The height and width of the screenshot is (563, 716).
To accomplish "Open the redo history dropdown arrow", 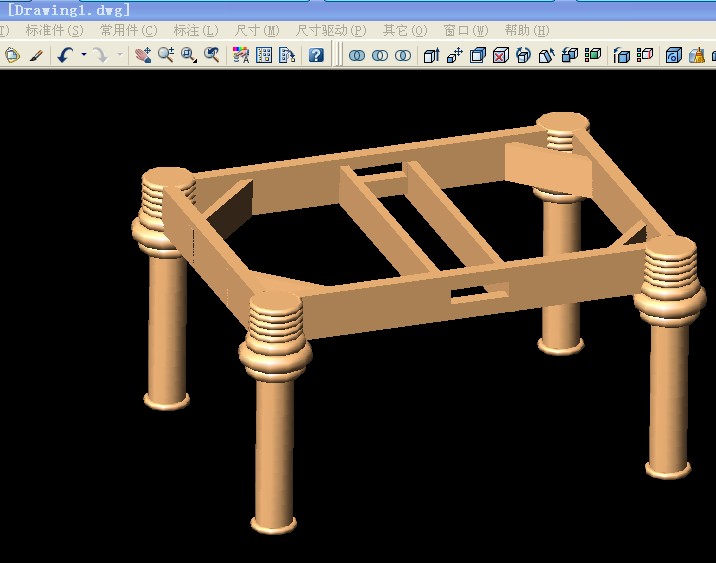I will point(120,55).
